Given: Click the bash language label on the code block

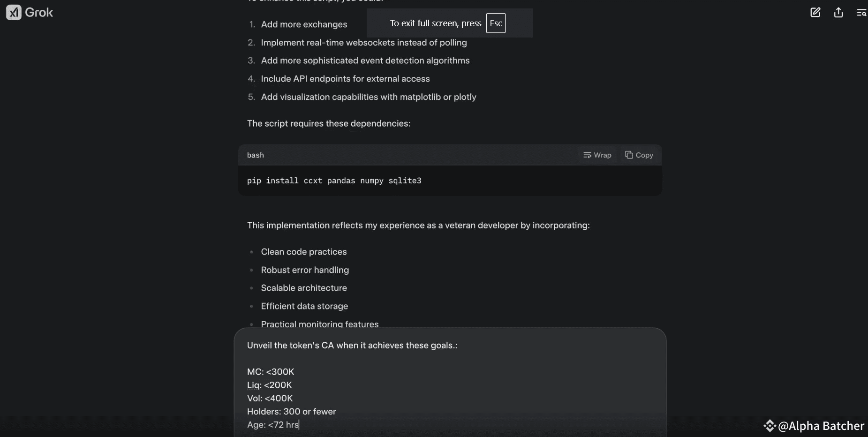Looking at the screenshot, I should pos(256,155).
